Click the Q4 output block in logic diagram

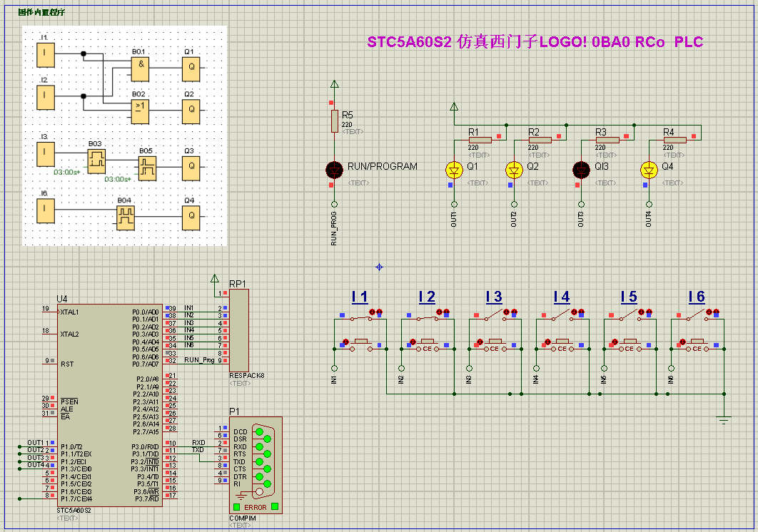(191, 218)
